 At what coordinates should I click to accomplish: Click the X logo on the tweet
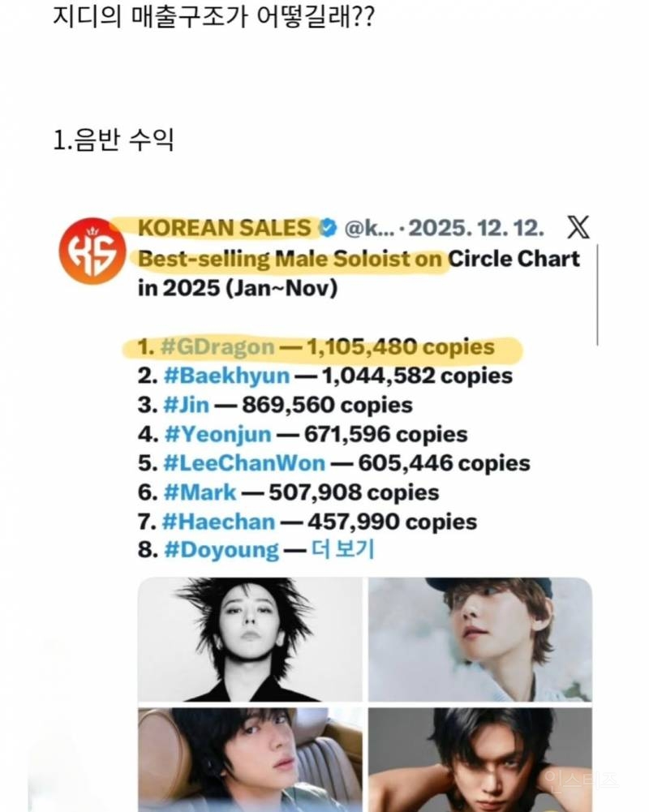[578, 228]
